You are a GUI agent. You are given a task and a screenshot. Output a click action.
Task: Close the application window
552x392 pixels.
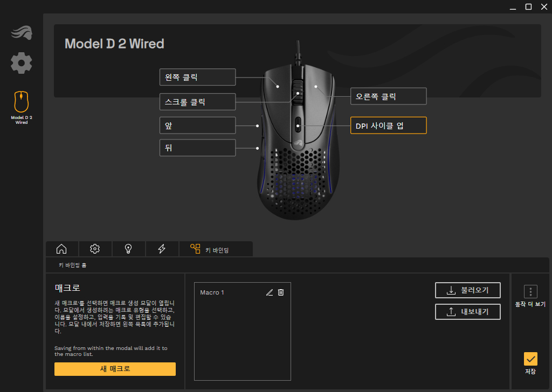pyautogui.click(x=544, y=7)
